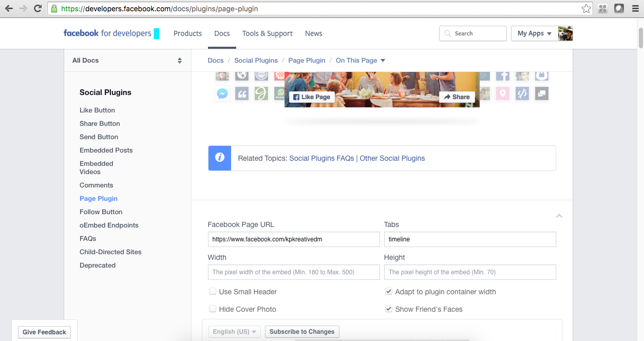644x341 pixels.
Task: Go to Social Plugins in the breadcrumb
Action: coord(256,60)
